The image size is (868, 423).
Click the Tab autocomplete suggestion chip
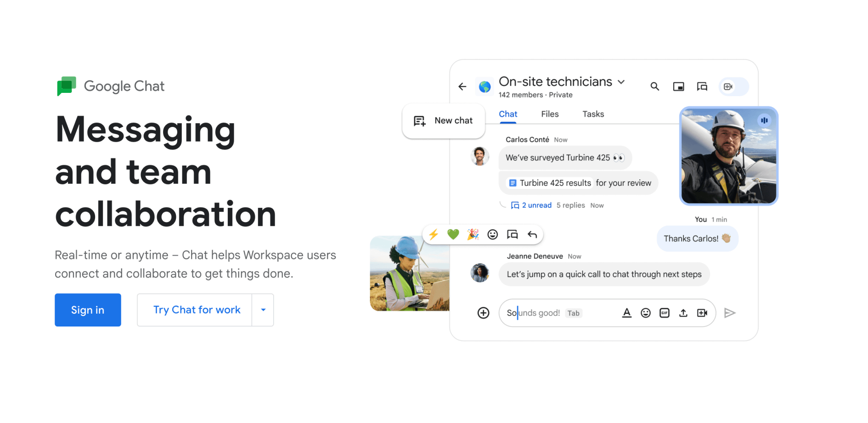574,313
